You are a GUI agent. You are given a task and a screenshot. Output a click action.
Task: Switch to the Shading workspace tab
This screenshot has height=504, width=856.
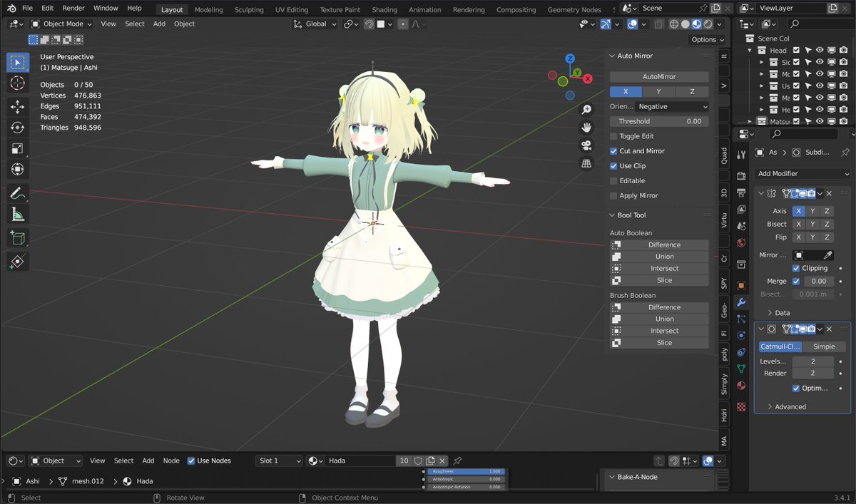point(384,10)
